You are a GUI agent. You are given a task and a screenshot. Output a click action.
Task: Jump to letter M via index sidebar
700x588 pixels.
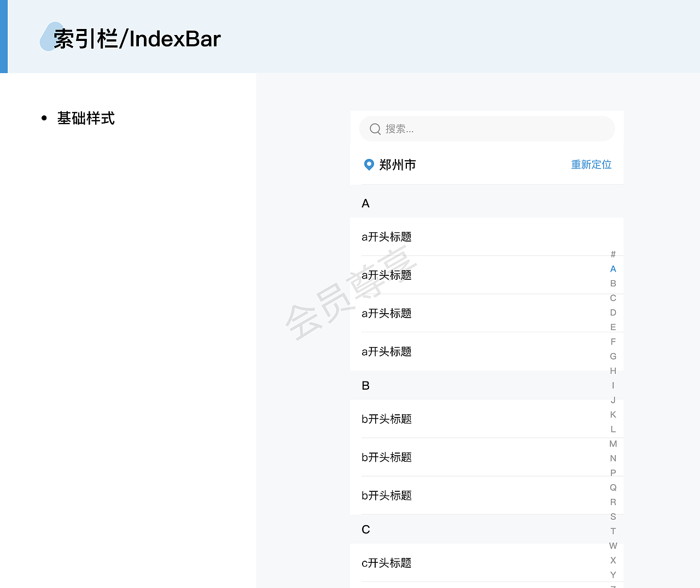pos(613,444)
